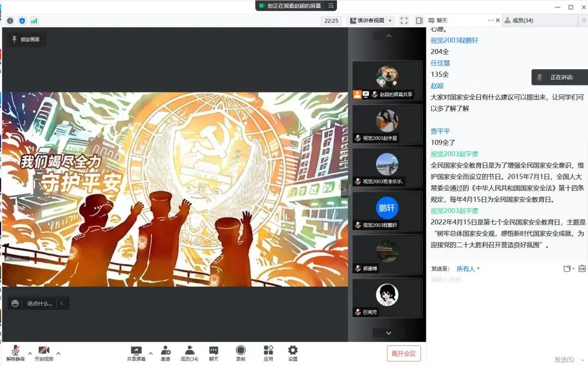588x365 pixels.
Task: Collapse the participant video strip
Action: [x=344, y=190]
